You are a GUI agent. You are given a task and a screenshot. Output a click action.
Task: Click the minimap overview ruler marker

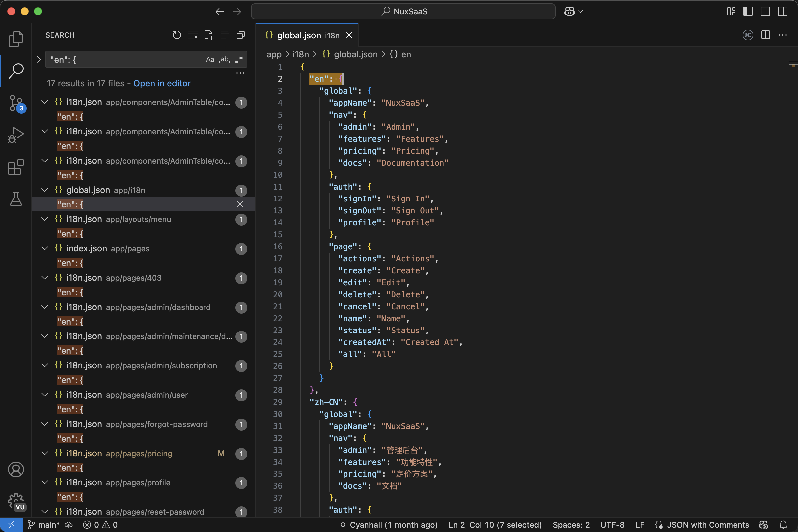click(x=793, y=65)
